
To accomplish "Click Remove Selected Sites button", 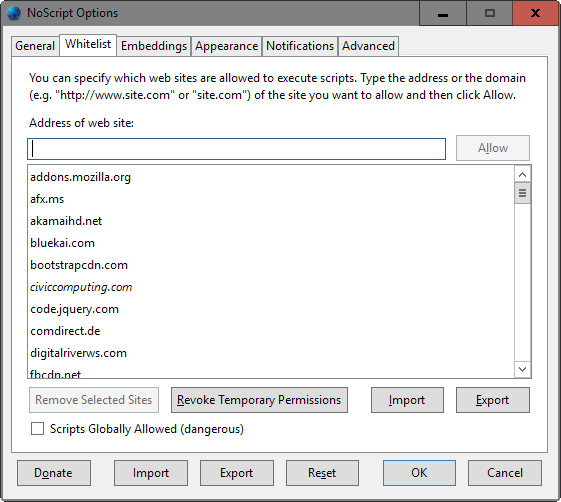I will point(94,400).
